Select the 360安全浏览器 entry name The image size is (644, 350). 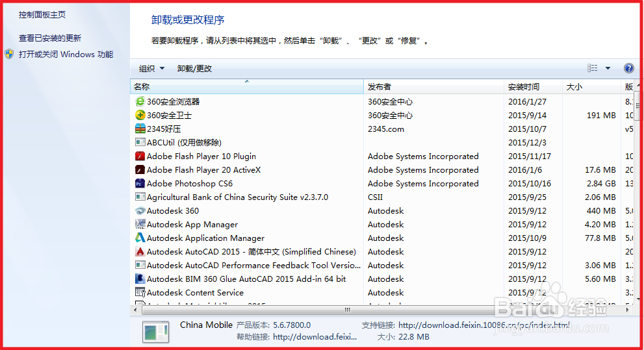pos(173,101)
